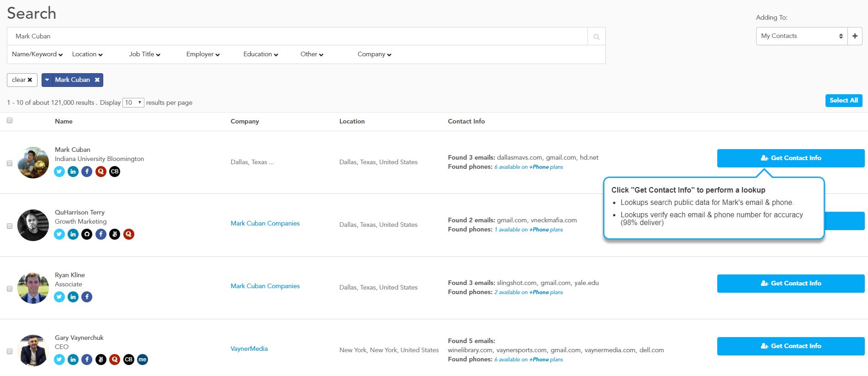Screen dimensions: 868x376
Task: Open Mark Cuban's LinkedIn profile icon
Action: pyautogui.click(x=73, y=172)
